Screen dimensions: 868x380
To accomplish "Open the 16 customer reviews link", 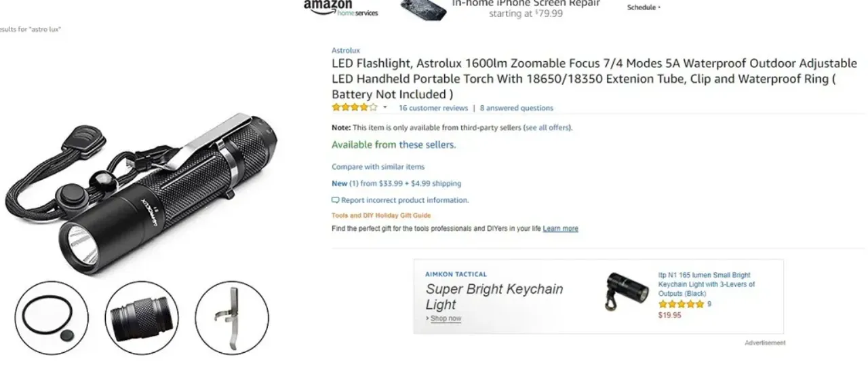I will click(x=433, y=108).
